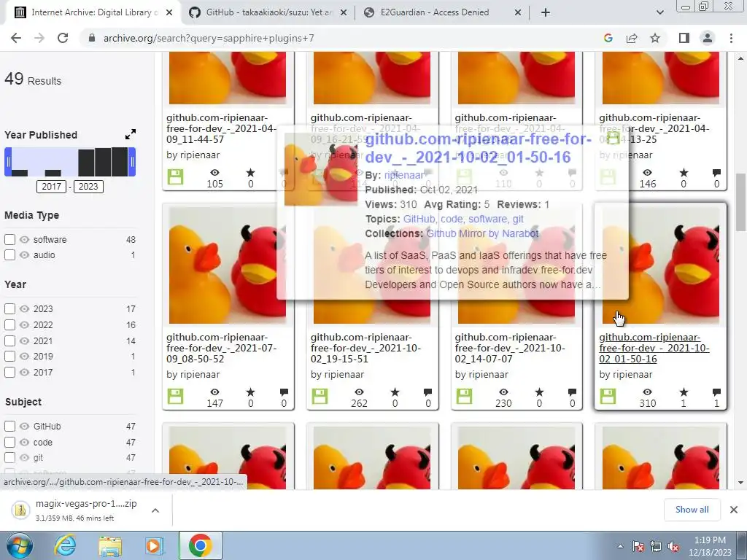Viewport: 747px width, 560px height.
Task: Open the Windows Start menu
Action: point(20,545)
